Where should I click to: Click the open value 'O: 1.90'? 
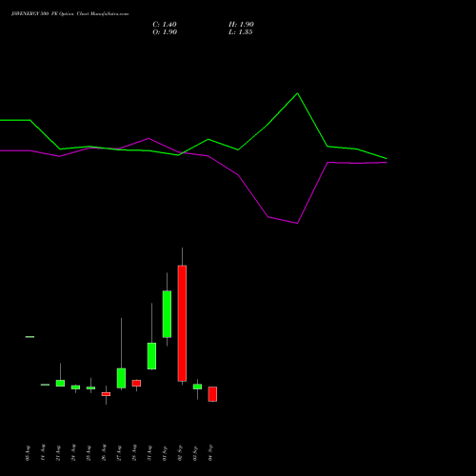click(165, 32)
